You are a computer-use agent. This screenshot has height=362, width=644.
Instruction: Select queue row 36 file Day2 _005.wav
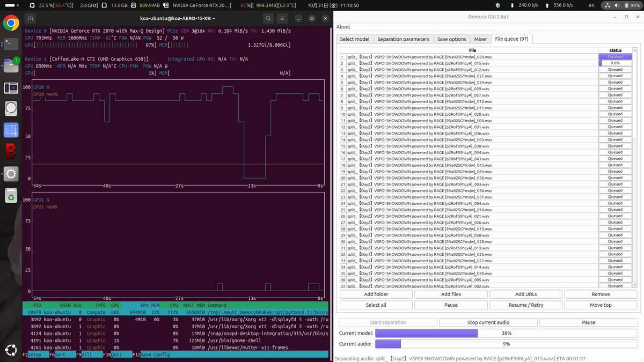click(472, 279)
